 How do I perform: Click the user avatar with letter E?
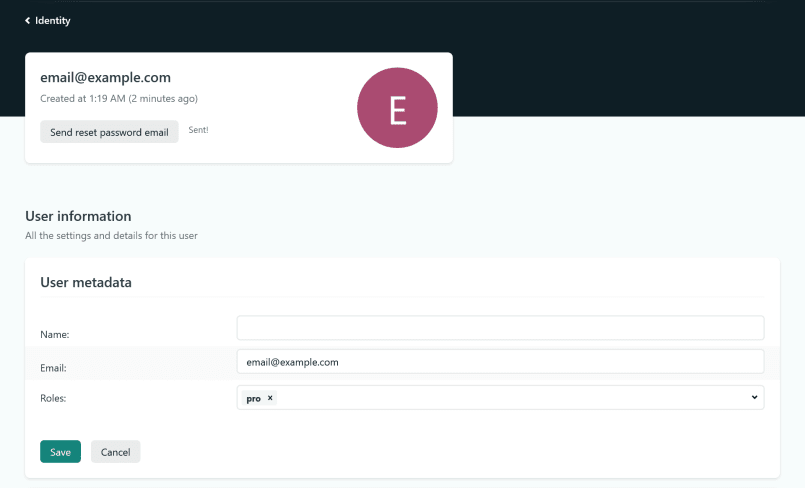tap(397, 108)
